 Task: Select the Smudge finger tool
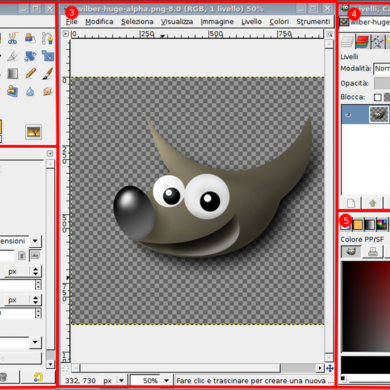pyautogui.click(x=48, y=91)
